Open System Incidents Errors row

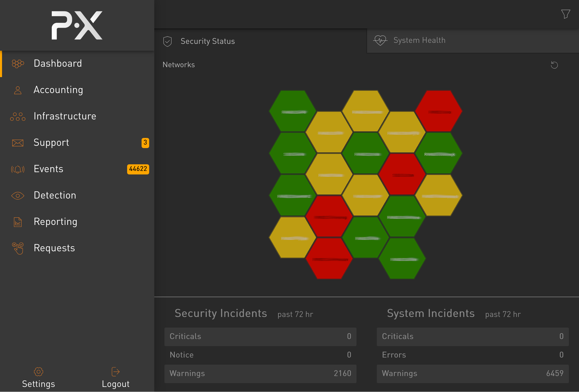click(473, 355)
